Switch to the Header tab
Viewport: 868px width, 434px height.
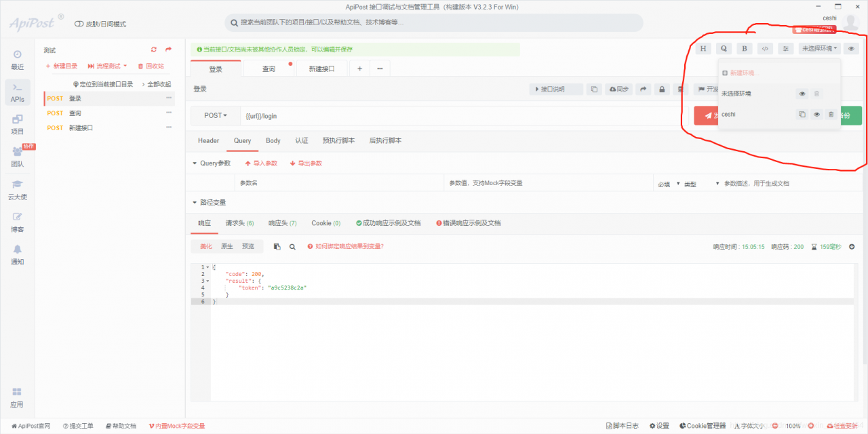[208, 141]
